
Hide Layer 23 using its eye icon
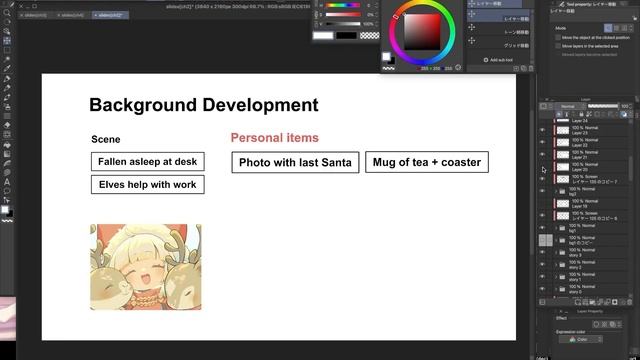click(x=542, y=130)
